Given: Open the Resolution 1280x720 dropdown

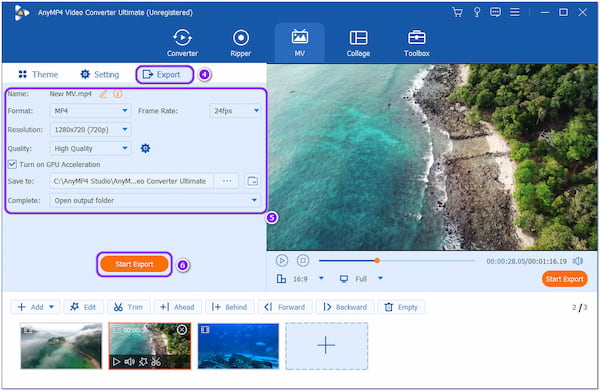Looking at the screenshot, I should (x=90, y=130).
